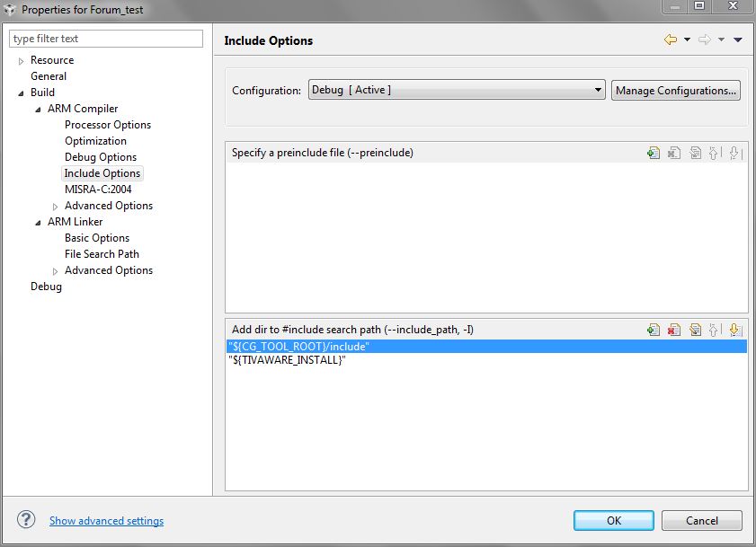
Task: Add a directory to the #include search path
Action: point(654,331)
